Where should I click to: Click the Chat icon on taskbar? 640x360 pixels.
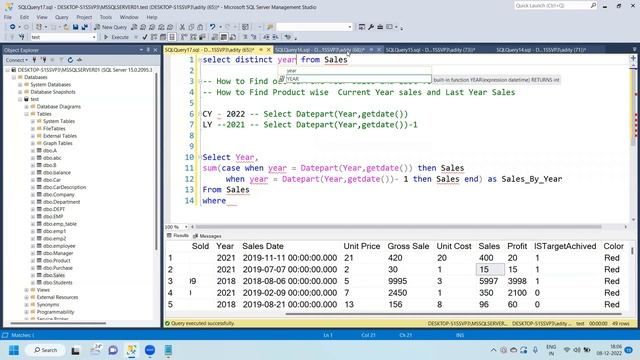pyautogui.click(x=113, y=350)
